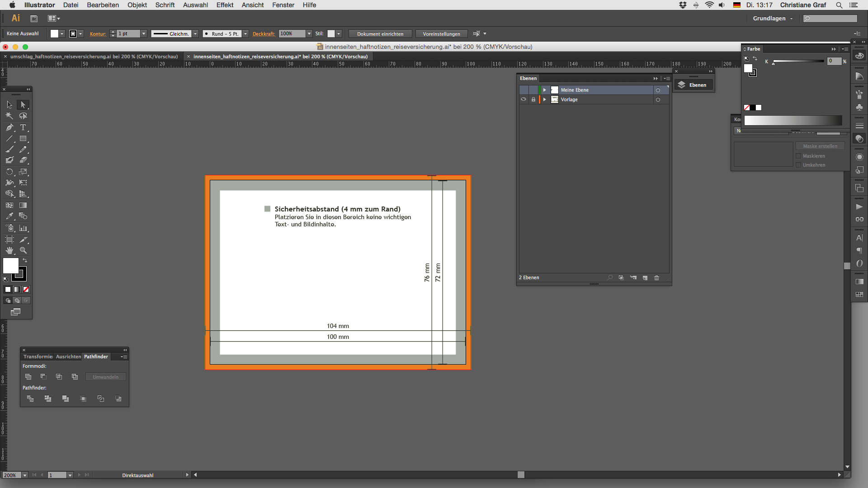Switch to the umschlag_haftnotizen document tab
Viewport: 868px width, 488px height.
94,56
